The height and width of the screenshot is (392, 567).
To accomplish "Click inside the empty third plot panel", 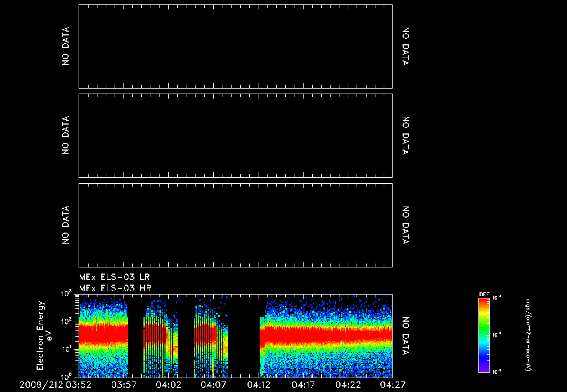I will click(x=235, y=225).
